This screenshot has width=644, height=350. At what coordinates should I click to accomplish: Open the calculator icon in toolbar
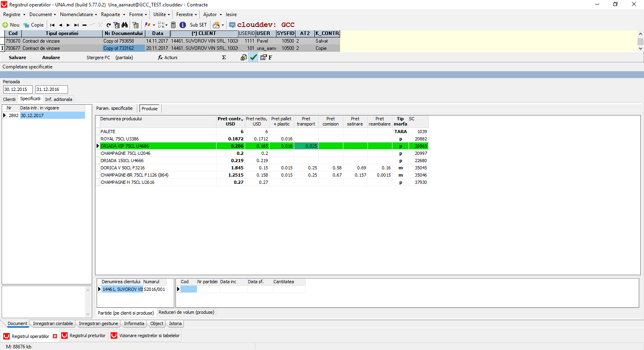click(173, 25)
